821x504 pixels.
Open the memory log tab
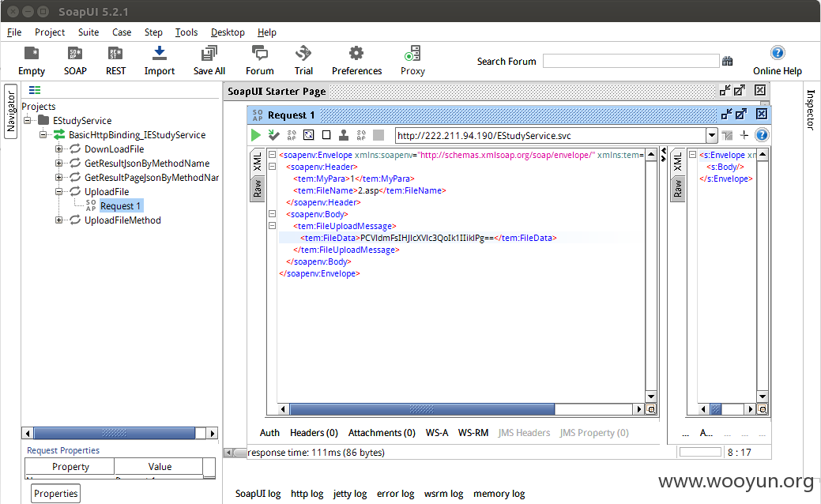(x=499, y=494)
